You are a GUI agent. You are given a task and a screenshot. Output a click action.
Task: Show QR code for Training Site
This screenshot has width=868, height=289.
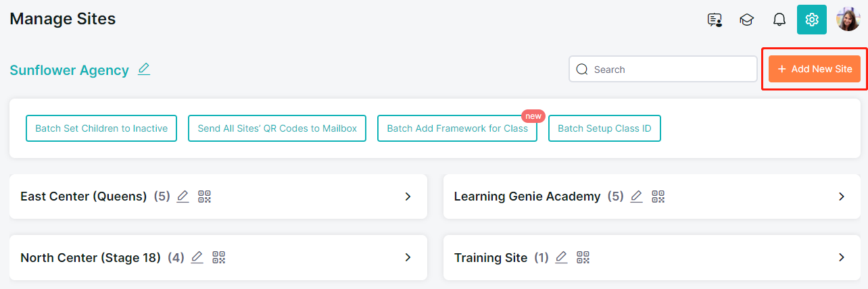point(583,257)
